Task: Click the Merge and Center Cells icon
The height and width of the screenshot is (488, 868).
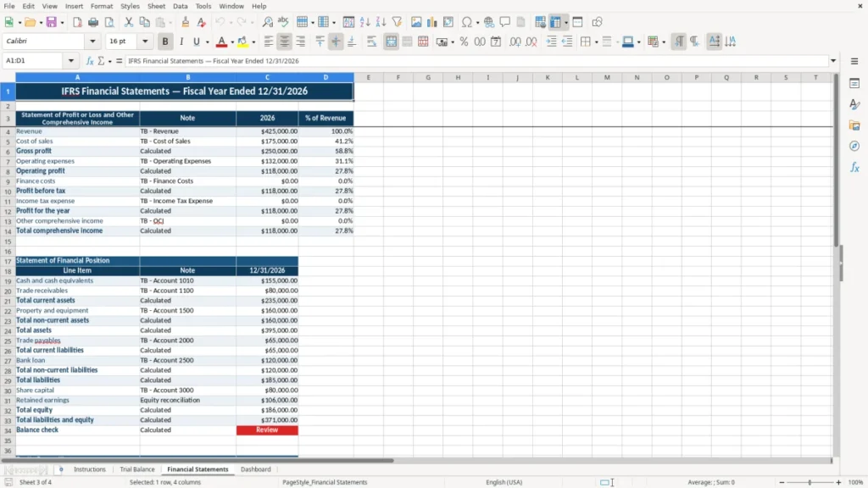Action: (391, 42)
